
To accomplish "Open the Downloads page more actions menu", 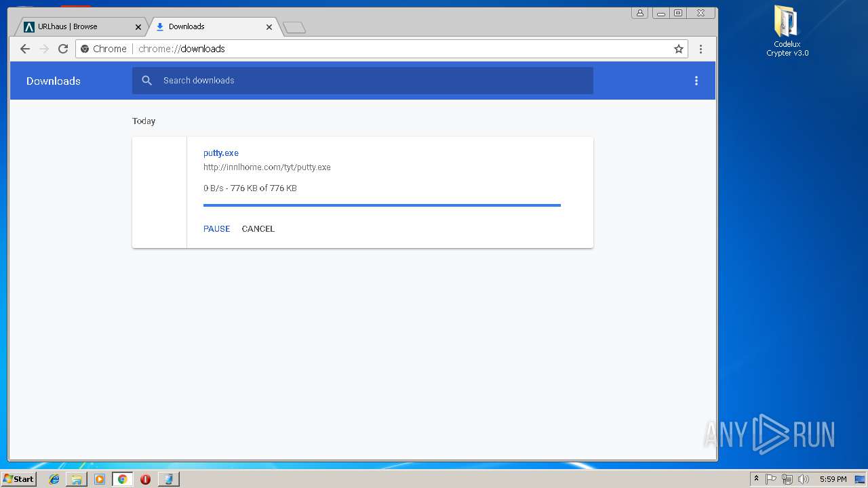I will 696,81.
